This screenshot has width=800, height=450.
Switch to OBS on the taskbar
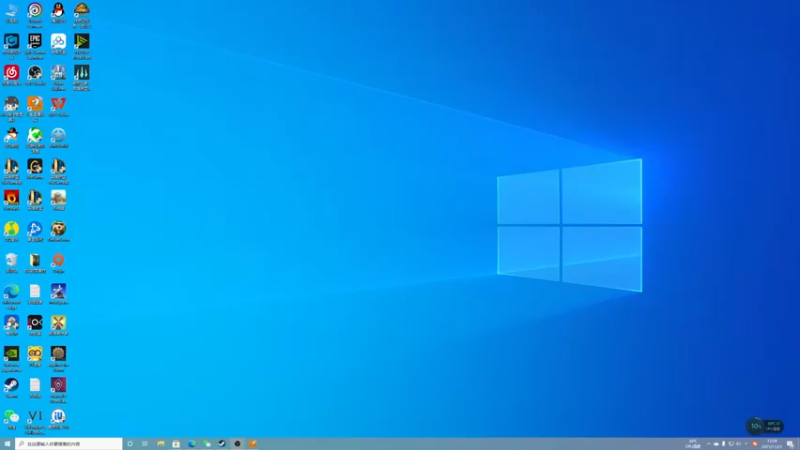point(237,444)
